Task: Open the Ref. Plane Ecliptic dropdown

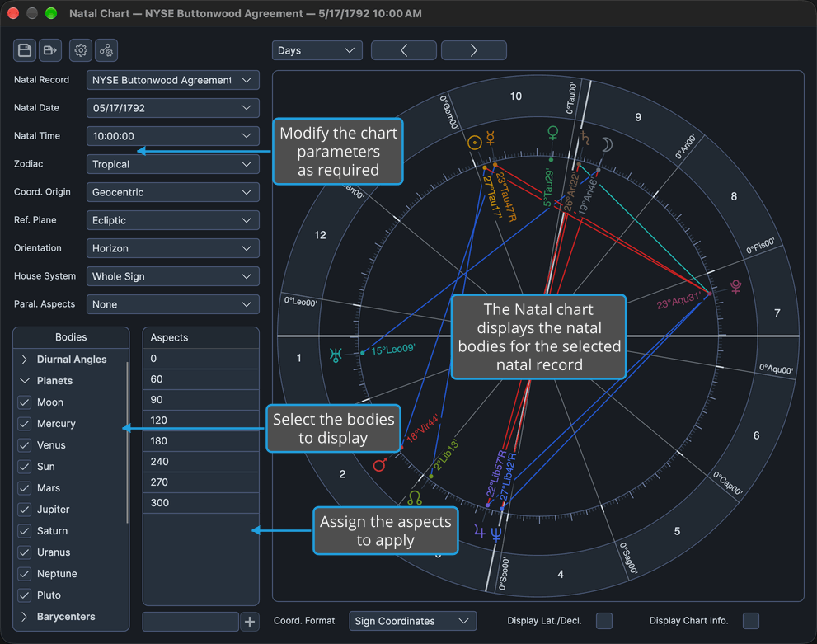Action: click(x=173, y=220)
